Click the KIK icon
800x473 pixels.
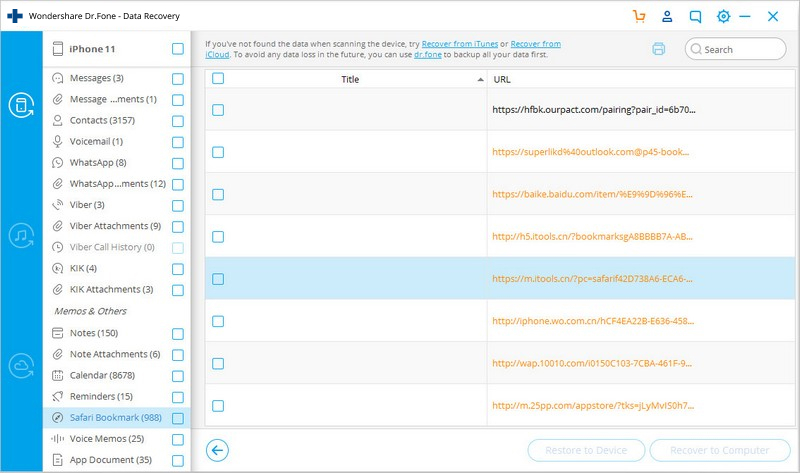(58, 268)
